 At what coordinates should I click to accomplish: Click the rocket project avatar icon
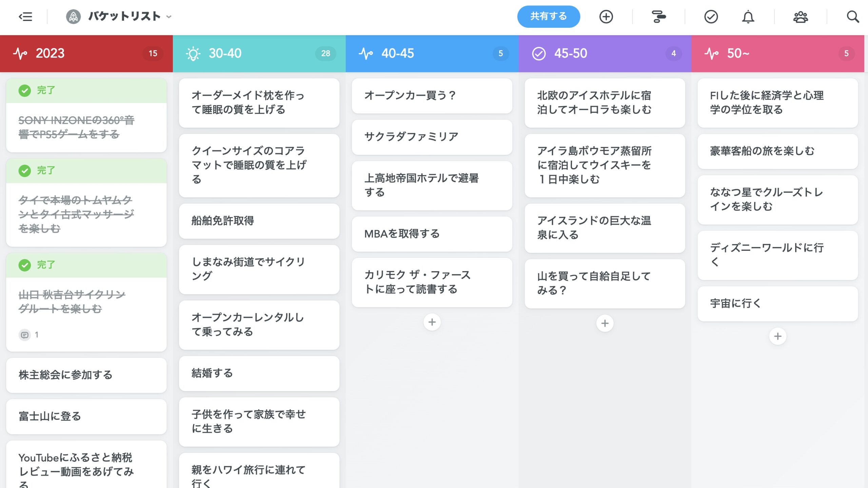[73, 16]
